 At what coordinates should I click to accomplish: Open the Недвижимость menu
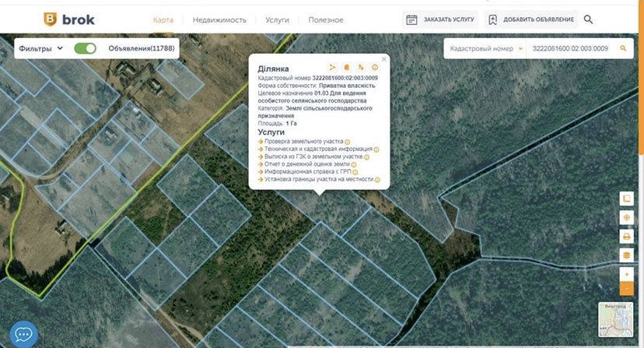point(219,19)
